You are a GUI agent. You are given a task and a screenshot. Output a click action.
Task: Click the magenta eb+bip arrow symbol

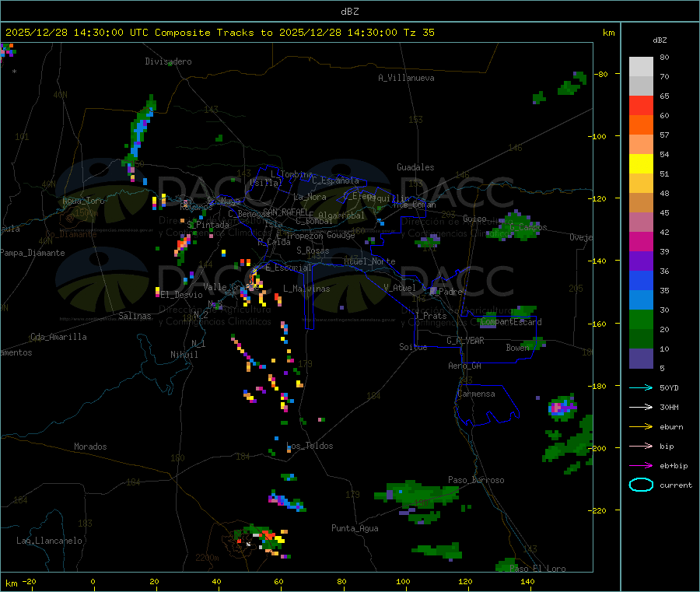coord(641,465)
